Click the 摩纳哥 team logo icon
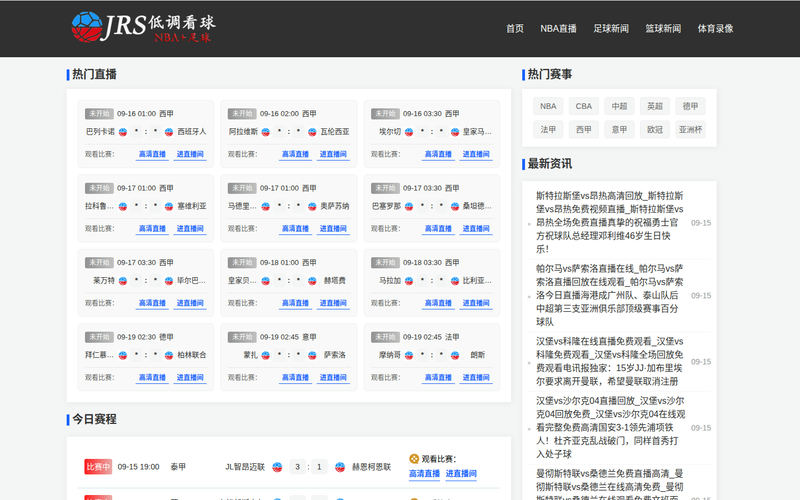The height and width of the screenshot is (500, 800). [x=409, y=356]
